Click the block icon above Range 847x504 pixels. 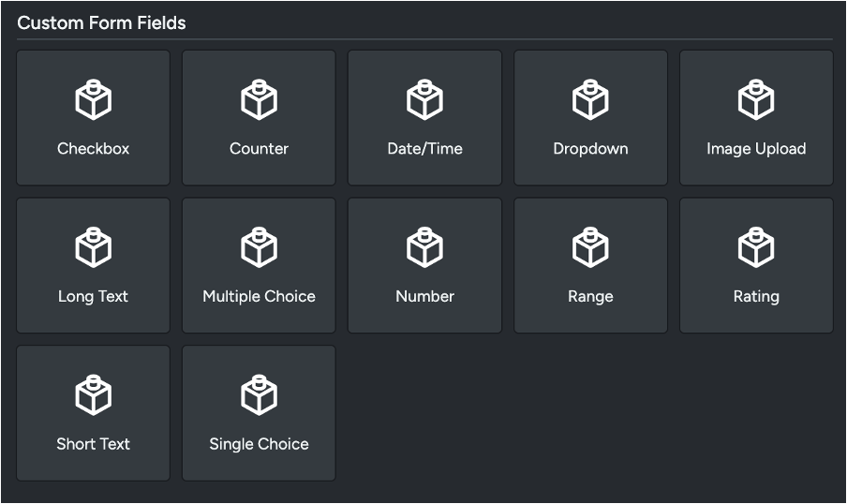[590, 248]
